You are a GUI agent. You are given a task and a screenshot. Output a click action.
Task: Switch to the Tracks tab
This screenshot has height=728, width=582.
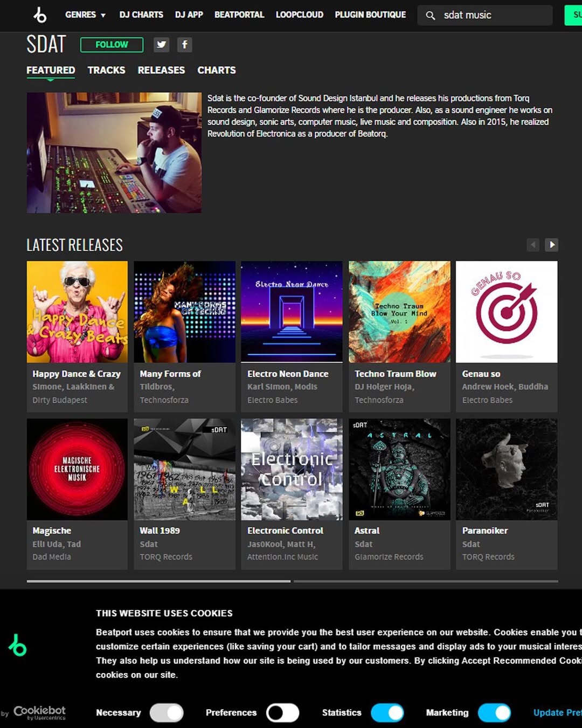[x=106, y=70]
